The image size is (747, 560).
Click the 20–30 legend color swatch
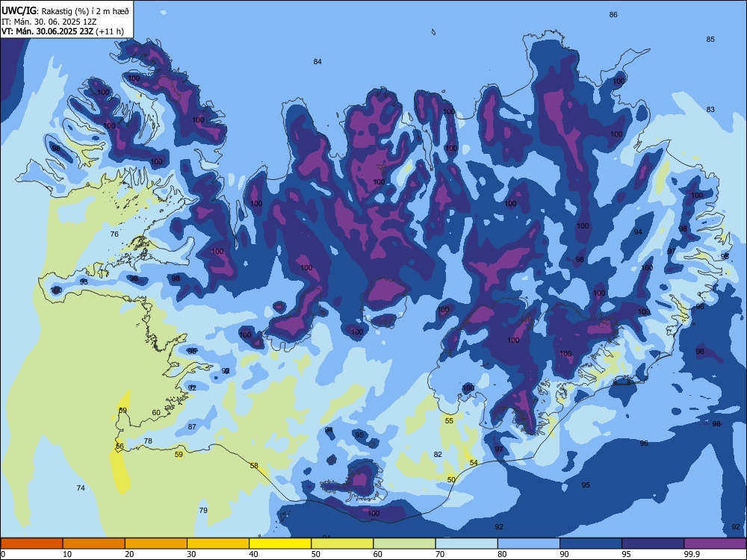click(x=156, y=544)
